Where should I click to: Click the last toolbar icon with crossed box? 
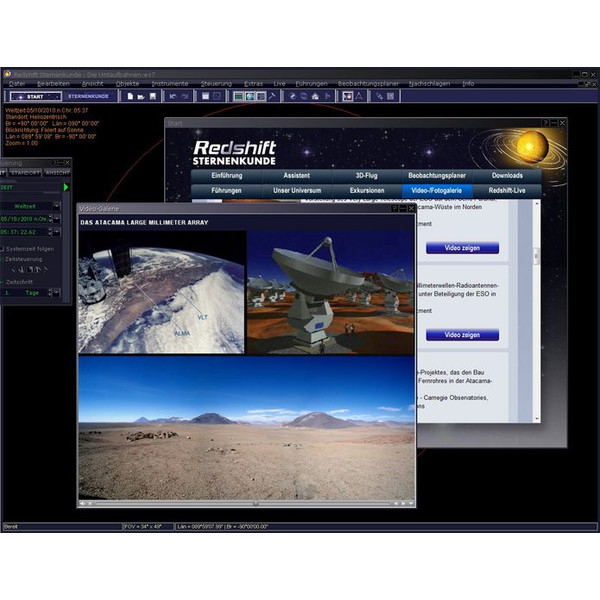click(x=391, y=96)
